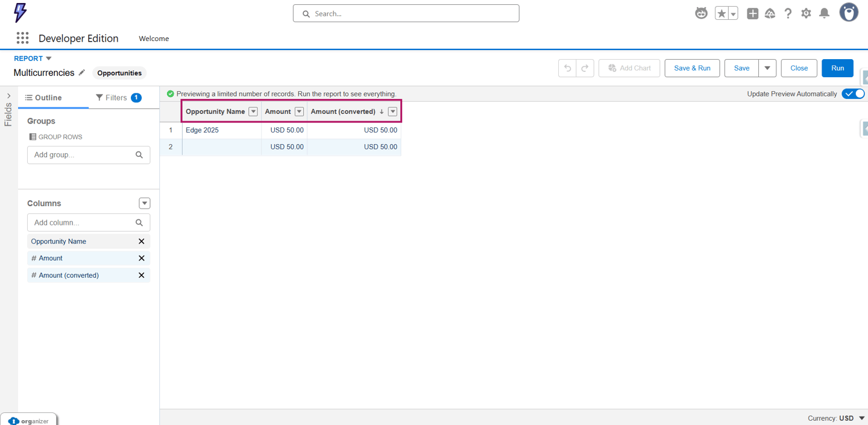Open the Setup gear icon

pos(806,13)
